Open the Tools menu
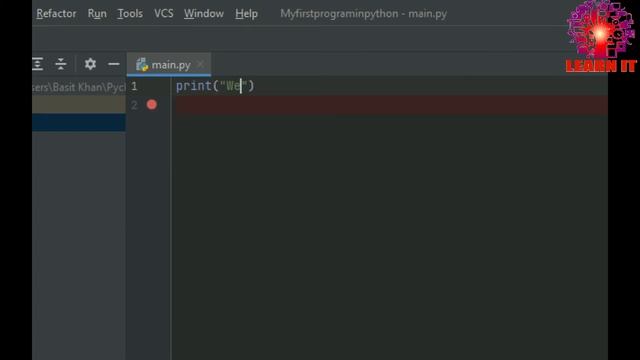 pyautogui.click(x=130, y=13)
